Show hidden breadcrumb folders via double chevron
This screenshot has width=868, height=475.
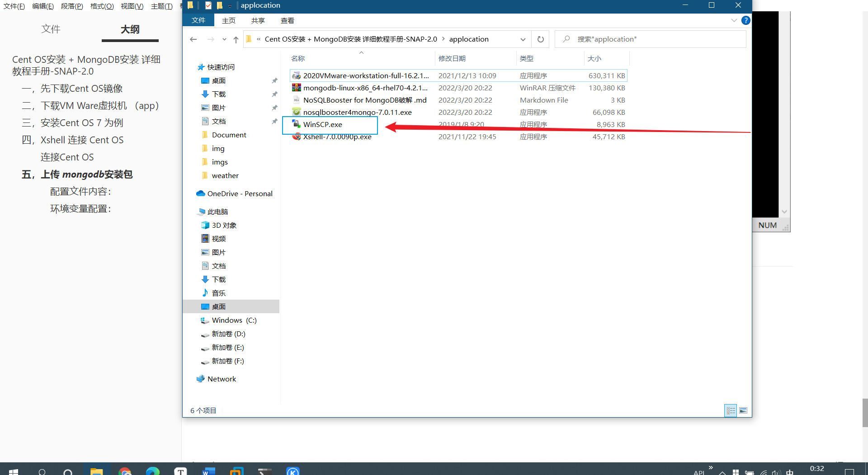[x=259, y=39]
